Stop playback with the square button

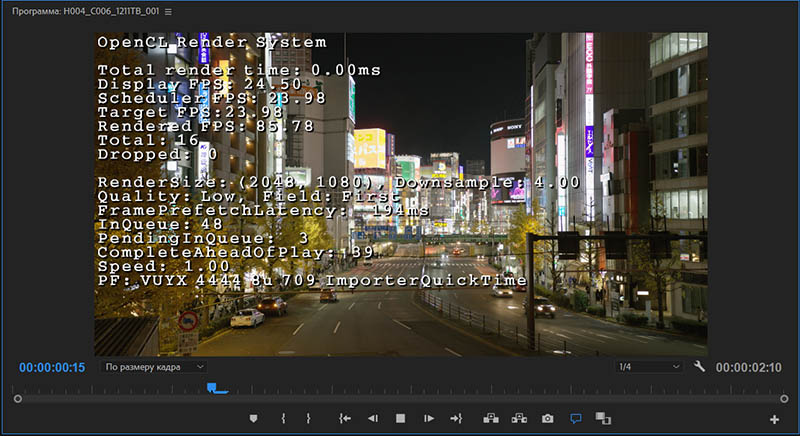pyautogui.click(x=401, y=419)
